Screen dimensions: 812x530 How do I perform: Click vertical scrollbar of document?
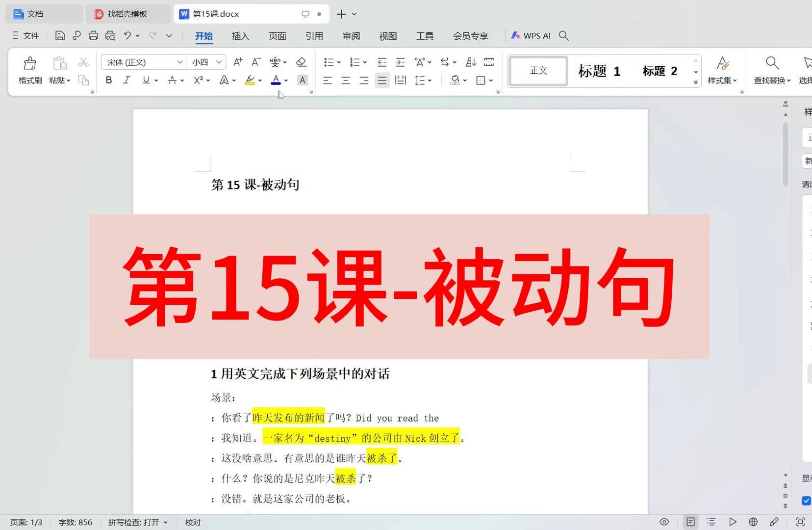click(786, 153)
